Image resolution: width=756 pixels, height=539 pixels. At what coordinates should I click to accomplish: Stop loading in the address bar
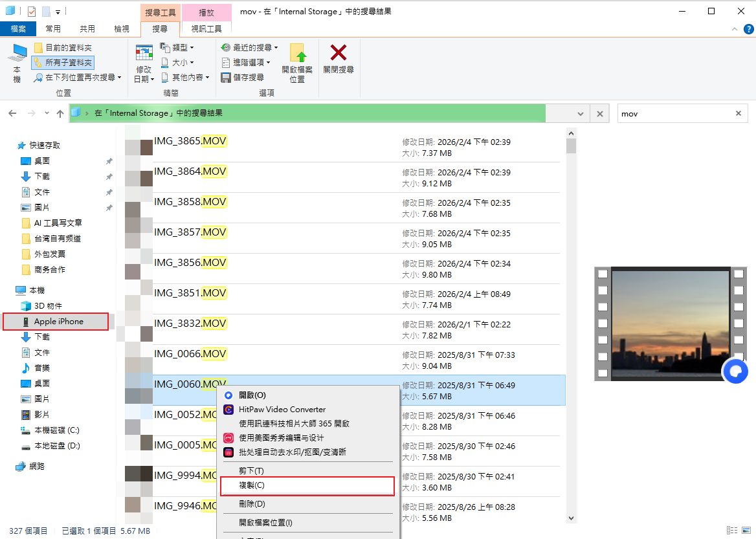click(600, 114)
